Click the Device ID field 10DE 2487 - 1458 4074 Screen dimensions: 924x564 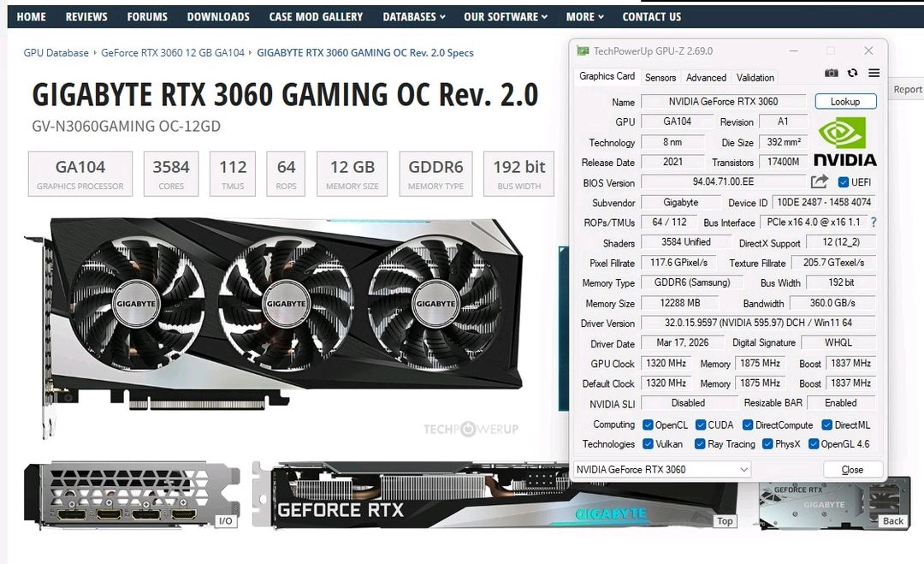point(824,202)
